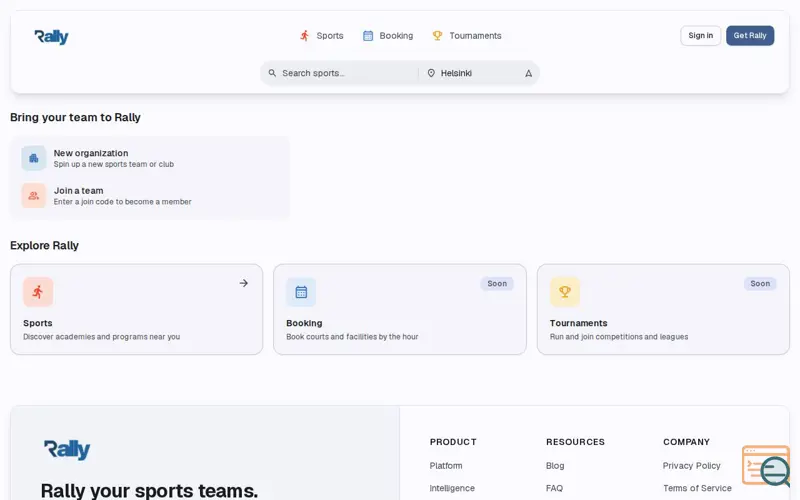Click the building icon beside New organization
Viewport: 800px width, 500px height.
pyautogui.click(x=34, y=158)
